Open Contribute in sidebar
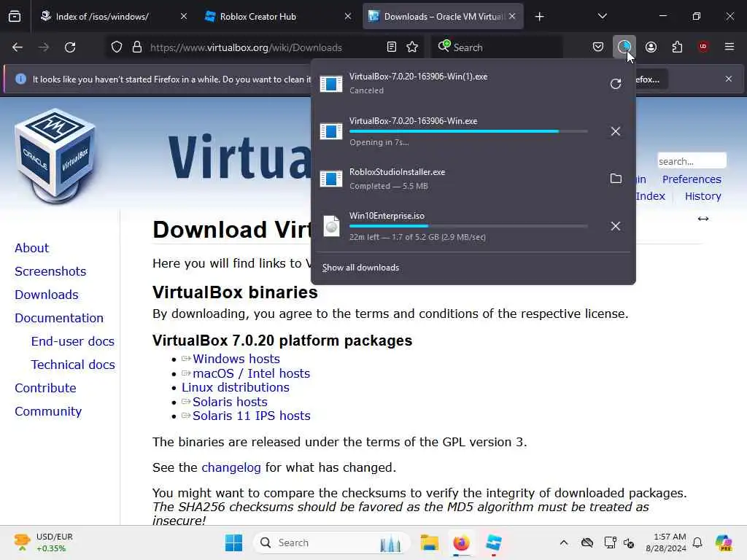747x560 pixels. click(45, 388)
